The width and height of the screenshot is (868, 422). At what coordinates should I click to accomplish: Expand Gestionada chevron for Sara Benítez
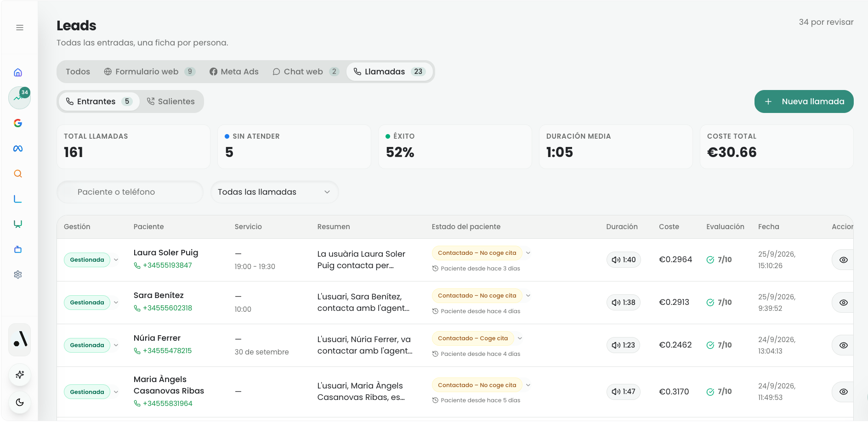(116, 303)
